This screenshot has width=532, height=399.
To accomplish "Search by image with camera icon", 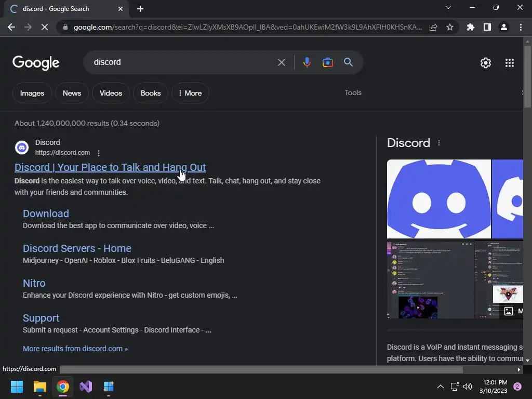I will tap(328, 62).
